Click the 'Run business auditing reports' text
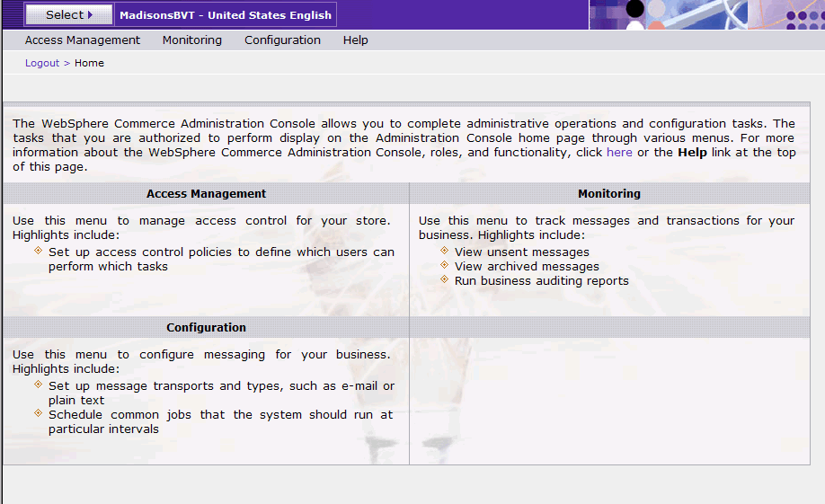825x504 pixels. coord(541,281)
